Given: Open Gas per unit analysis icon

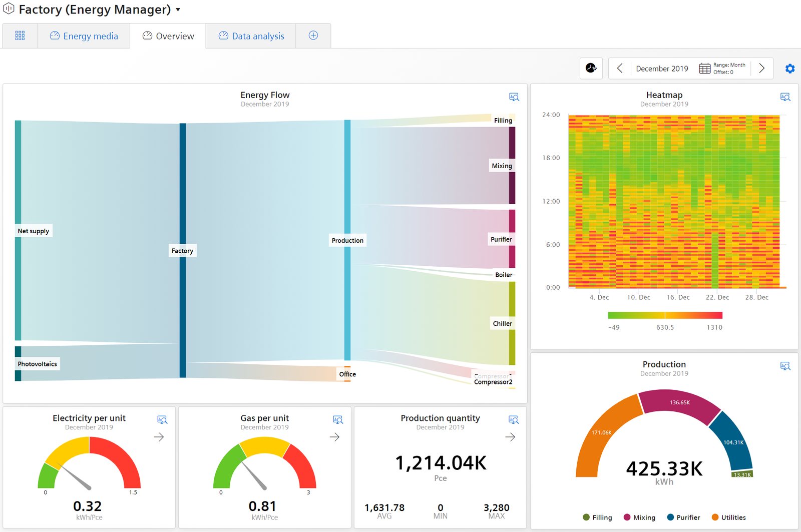Looking at the screenshot, I should 338,420.
